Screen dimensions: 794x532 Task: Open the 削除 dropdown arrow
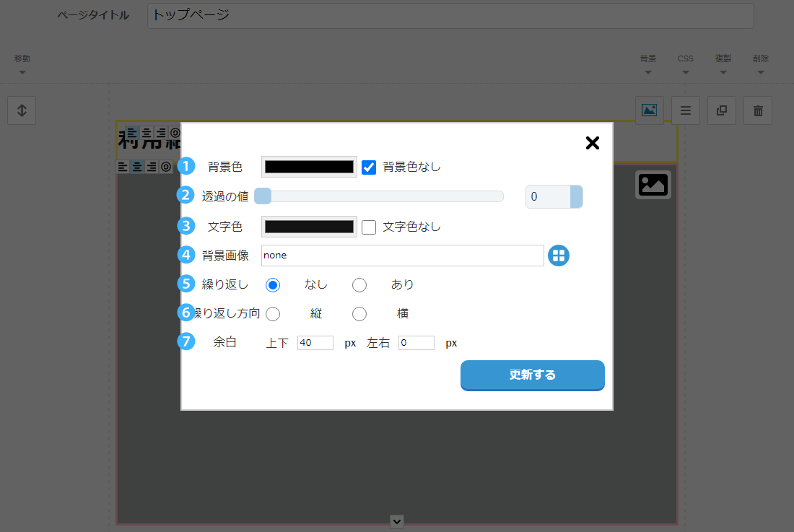(760, 72)
